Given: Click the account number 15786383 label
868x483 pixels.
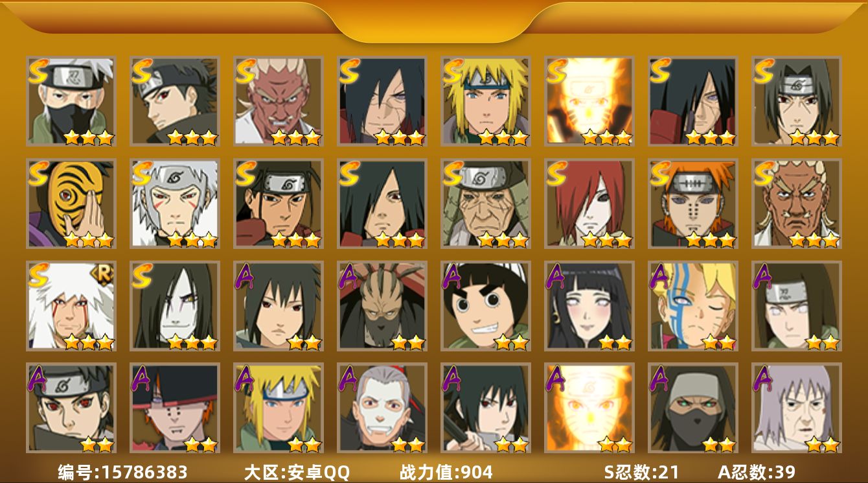Looking at the screenshot, I should 122,472.
